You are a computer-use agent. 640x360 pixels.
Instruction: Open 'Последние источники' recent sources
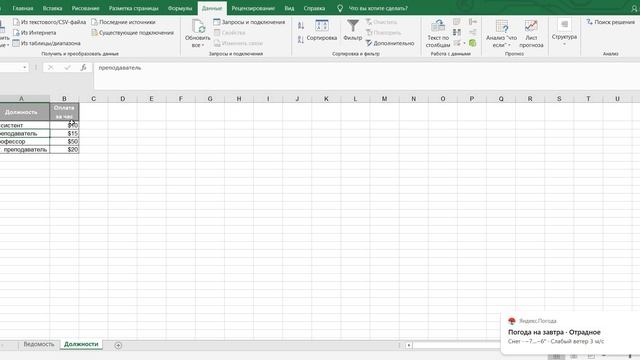click(x=123, y=22)
